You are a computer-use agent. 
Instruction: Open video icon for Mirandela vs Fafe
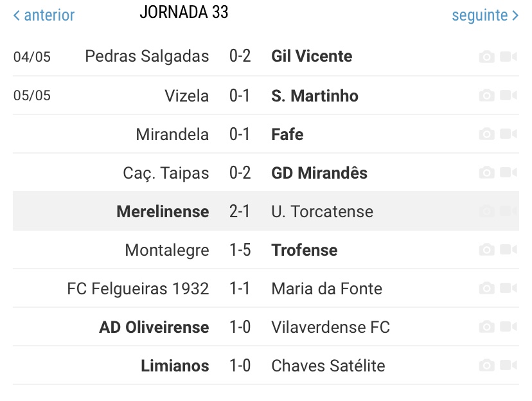click(x=508, y=134)
